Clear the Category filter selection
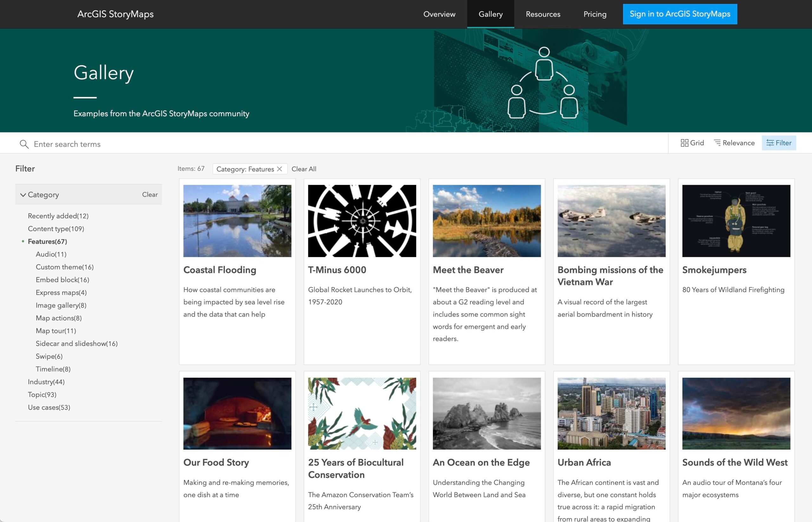The height and width of the screenshot is (522, 812). 150,194
